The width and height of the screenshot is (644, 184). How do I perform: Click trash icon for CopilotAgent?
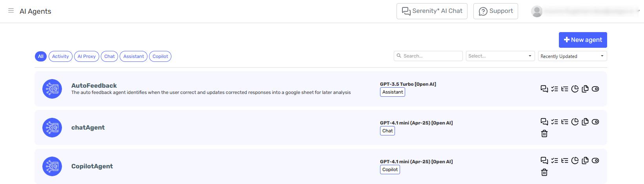coord(544,172)
